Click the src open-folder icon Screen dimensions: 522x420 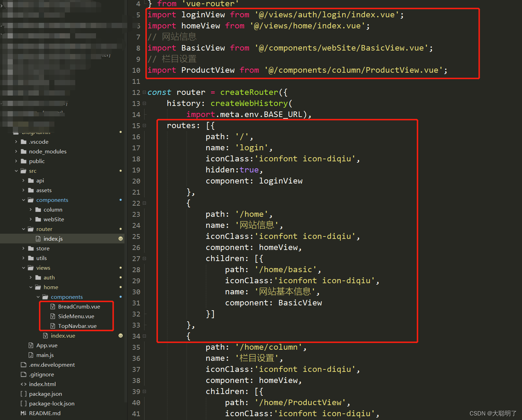24,171
